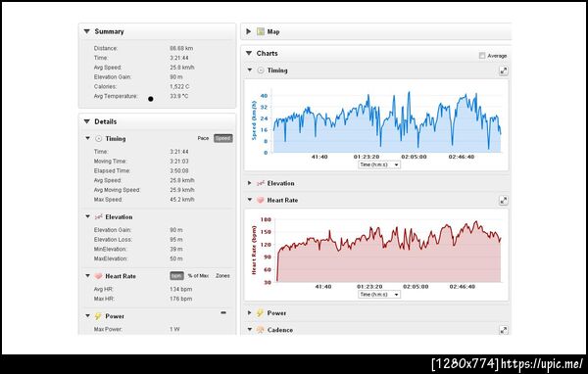Click the clock icon beside Timing chart
This screenshot has height=374, width=588.
tap(261, 70)
